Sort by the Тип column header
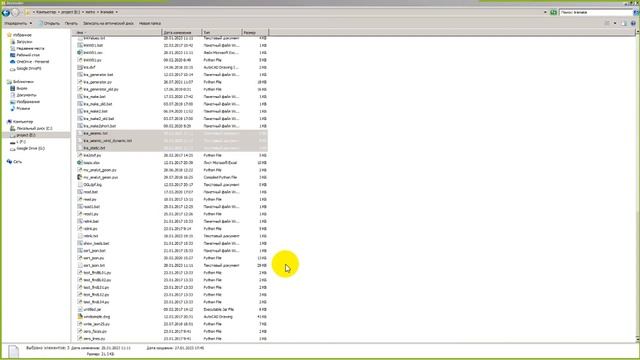The width and height of the screenshot is (640, 360). 221,32
